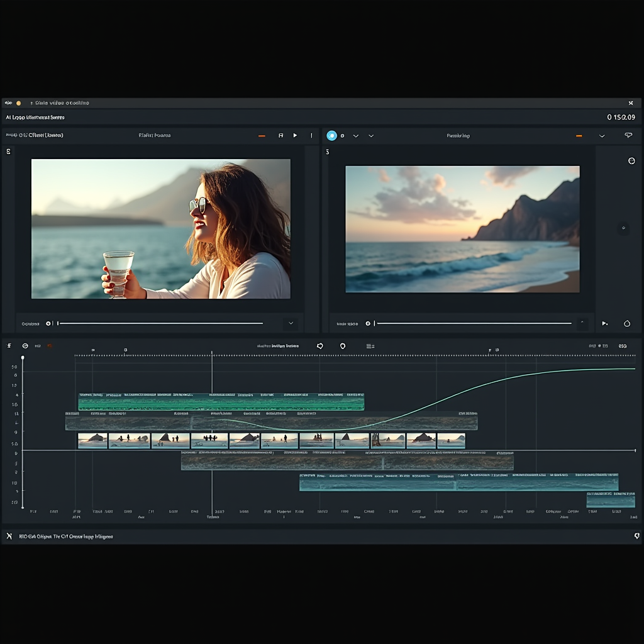Image resolution: width=644 pixels, height=644 pixels.
Task: Click the circular loop icon at bottom right of preview
Action: (626, 323)
